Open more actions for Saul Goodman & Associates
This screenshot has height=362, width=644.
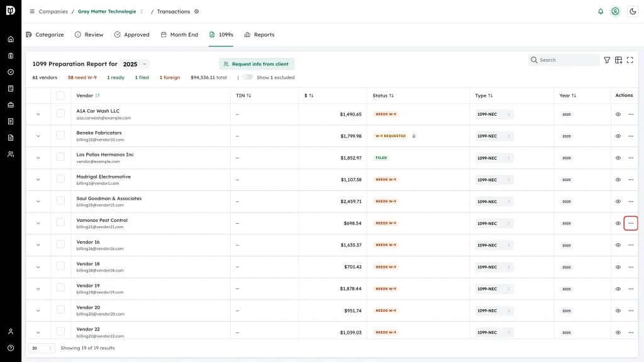coord(631,202)
